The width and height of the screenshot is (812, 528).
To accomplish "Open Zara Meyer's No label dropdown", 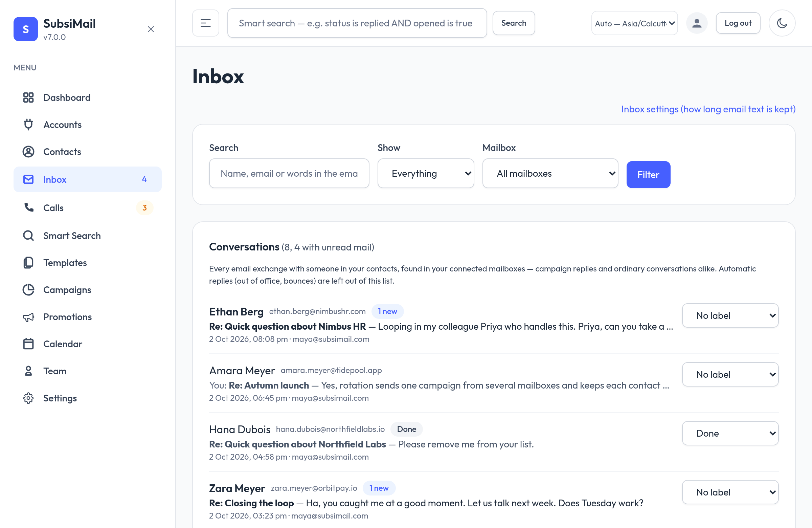I will [x=730, y=492].
